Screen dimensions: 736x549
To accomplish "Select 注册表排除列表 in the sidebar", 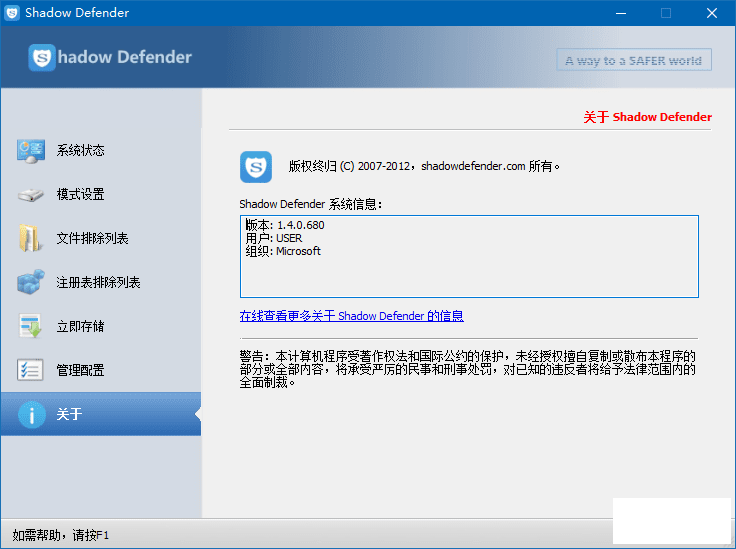I will 101,282.
